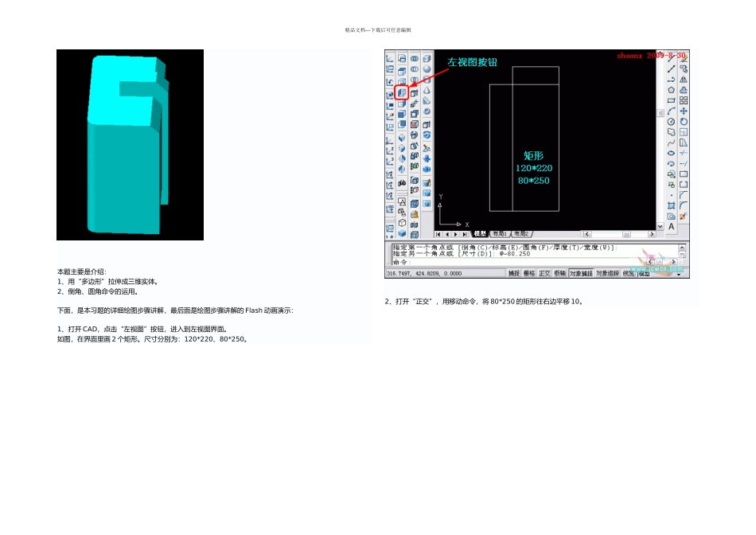This screenshot has height=535, width=756.
Task: Click the vertical scrollbar thumb
Action: point(661,113)
